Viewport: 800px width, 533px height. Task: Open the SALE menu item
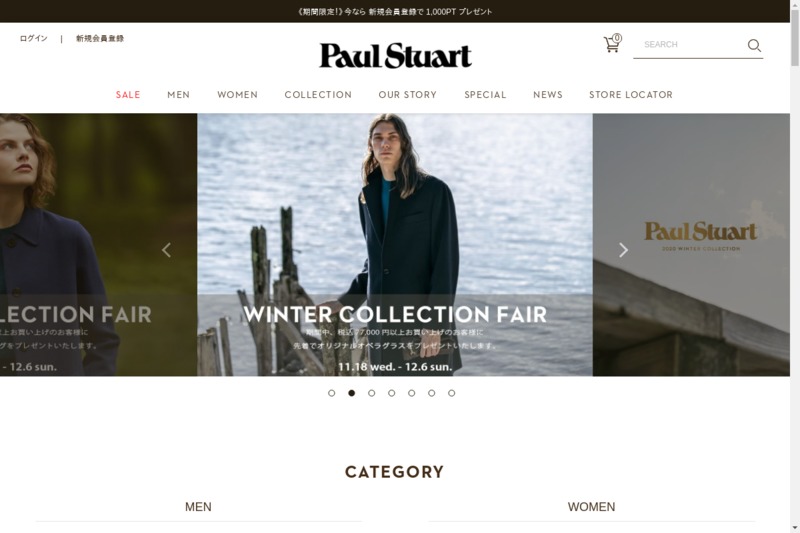[x=128, y=95]
